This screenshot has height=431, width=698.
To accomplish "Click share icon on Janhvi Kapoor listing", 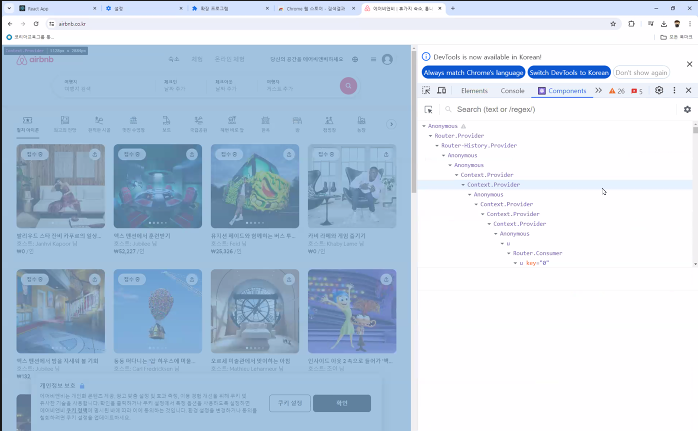I will [94, 154].
